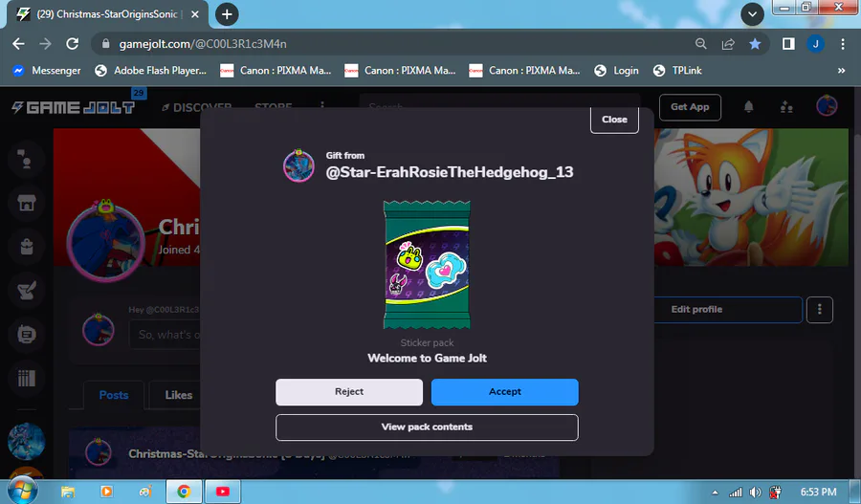Click the address bar URL

[203, 44]
